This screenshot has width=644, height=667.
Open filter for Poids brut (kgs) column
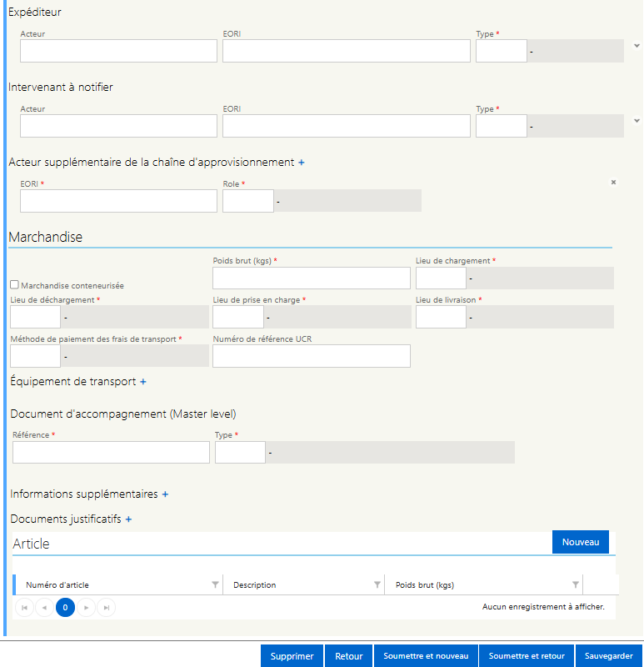(x=576, y=584)
